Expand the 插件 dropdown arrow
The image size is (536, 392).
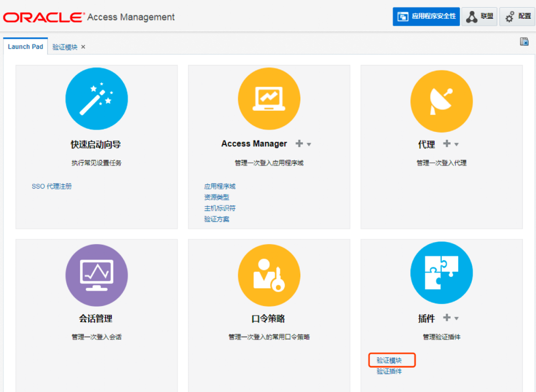[x=457, y=318]
